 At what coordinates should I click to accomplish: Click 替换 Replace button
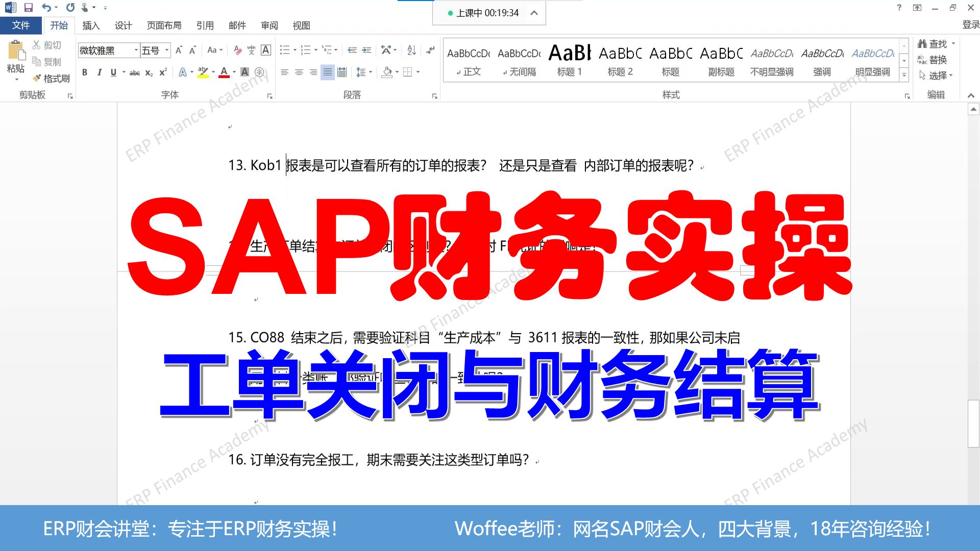(932, 60)
